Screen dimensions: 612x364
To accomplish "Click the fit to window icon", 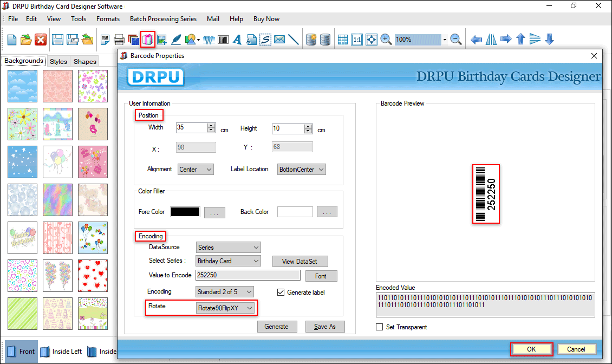I will point(371,40).
